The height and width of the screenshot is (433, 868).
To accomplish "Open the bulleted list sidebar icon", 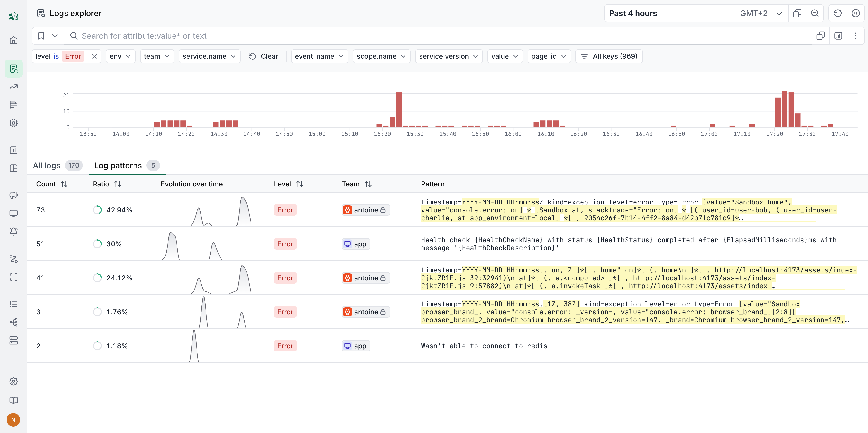I will pos(14,304).
